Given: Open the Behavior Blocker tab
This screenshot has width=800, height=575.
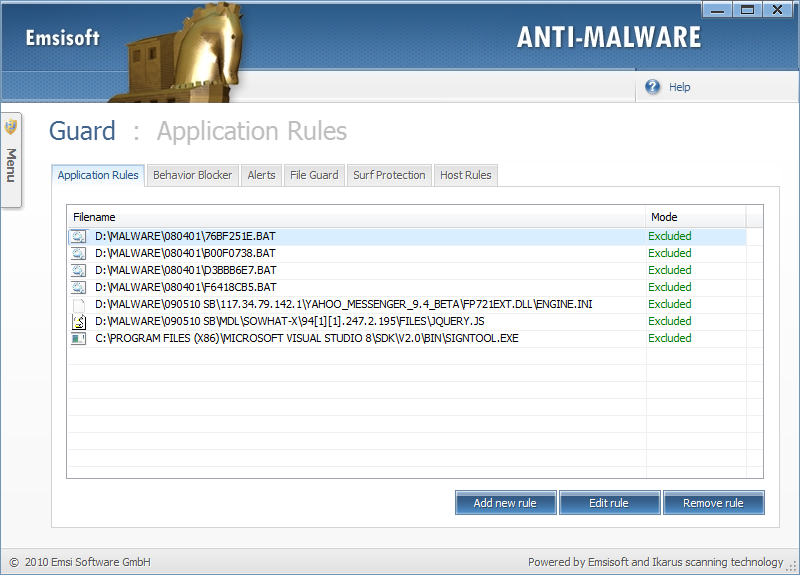Looking at the screenshot, I should click(x=192, y=175).
